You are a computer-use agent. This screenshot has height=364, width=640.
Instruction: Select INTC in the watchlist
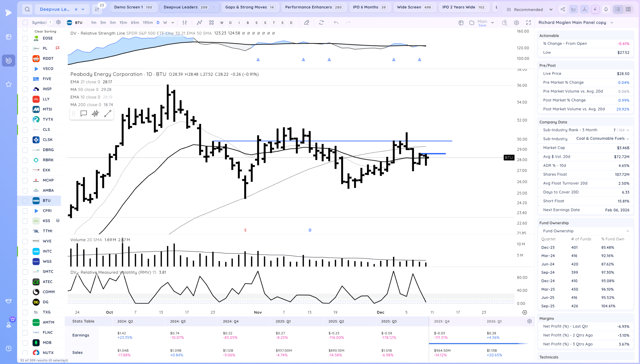[47, 251]
